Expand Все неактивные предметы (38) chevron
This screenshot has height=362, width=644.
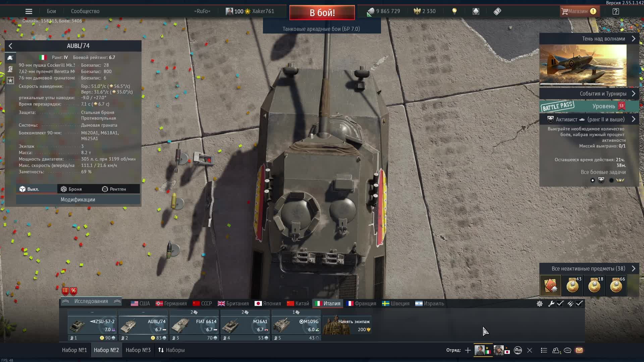tap(634, 268)
